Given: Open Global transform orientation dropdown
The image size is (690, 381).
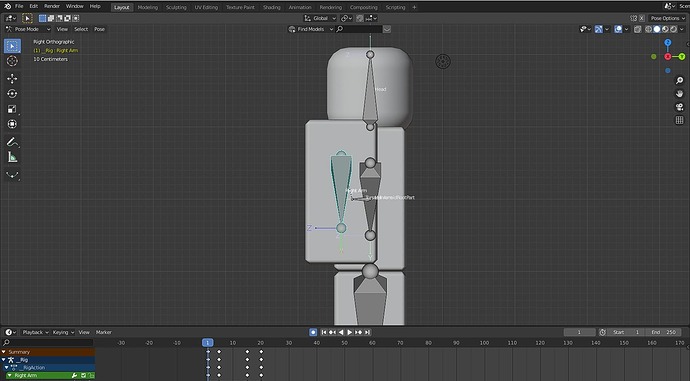Looking at the screenshot, I should pos(320,18).
